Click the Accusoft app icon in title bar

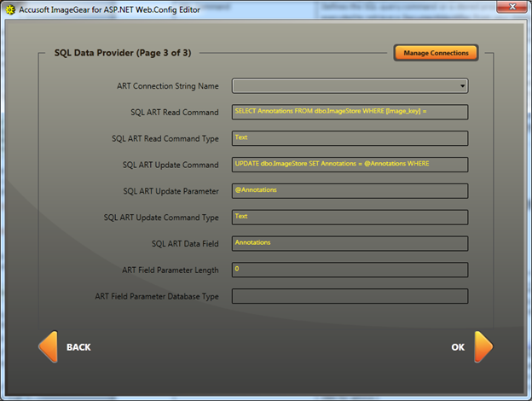[x=10, y=9]
